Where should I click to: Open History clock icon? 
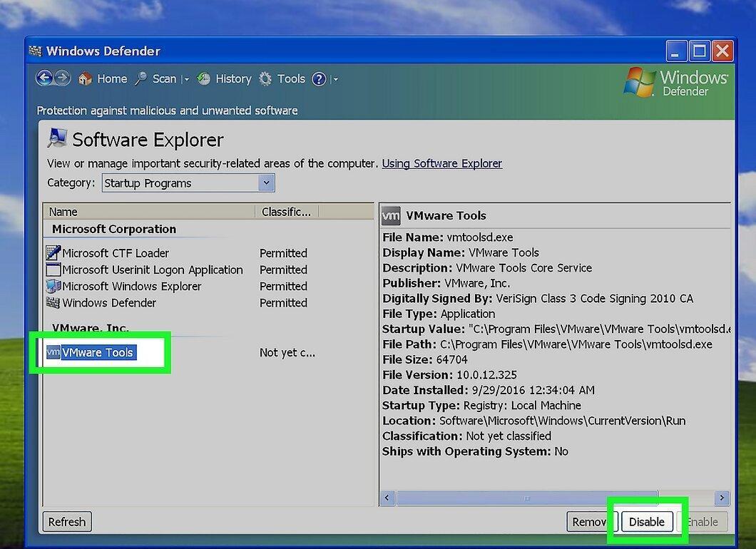pos(203,78)
